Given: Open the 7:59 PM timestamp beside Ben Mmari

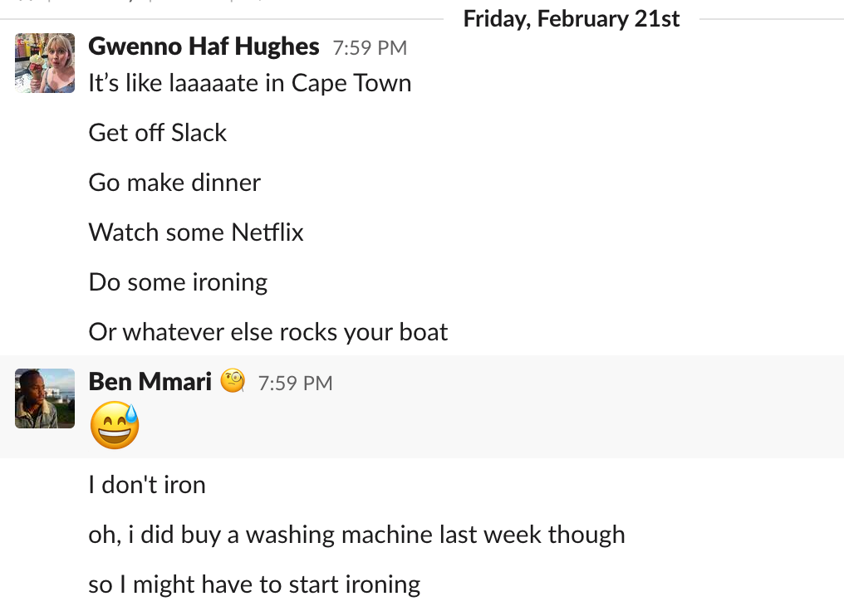Looking at the screenshot, I should (296, 383).
